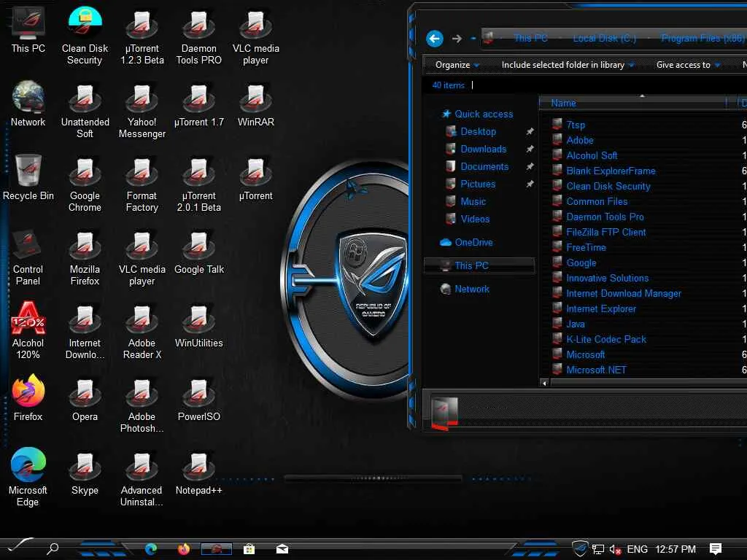747x560 pixels.
Task: Launch the Firefox desktop icon with flame logo
Action: pyautogui.click(x=28, y=398)
